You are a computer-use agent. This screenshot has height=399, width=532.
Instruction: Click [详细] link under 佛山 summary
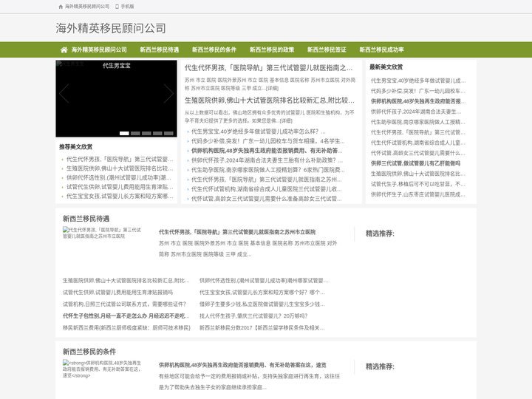(286, 120)
